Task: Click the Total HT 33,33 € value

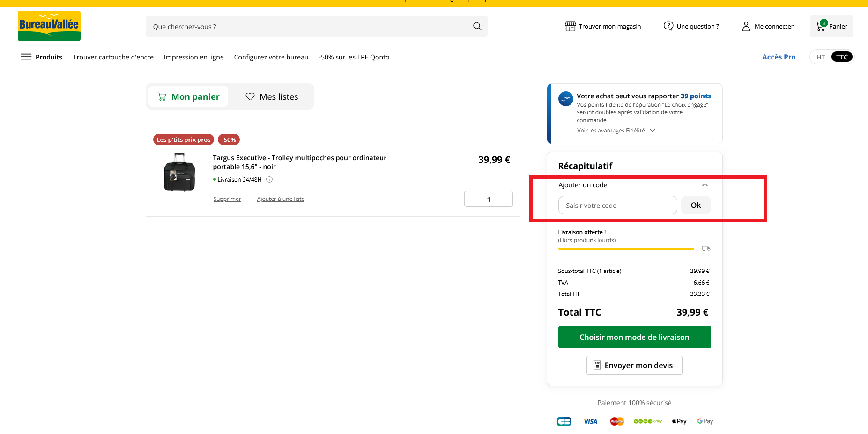Action: (700, 294)
